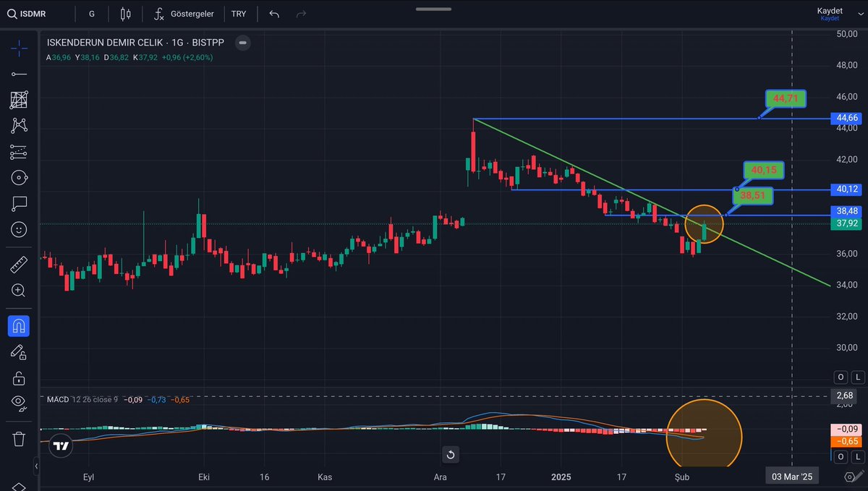The image size is (868, 491).
Task: Toggle magnet mode
Action: [19, 325]
